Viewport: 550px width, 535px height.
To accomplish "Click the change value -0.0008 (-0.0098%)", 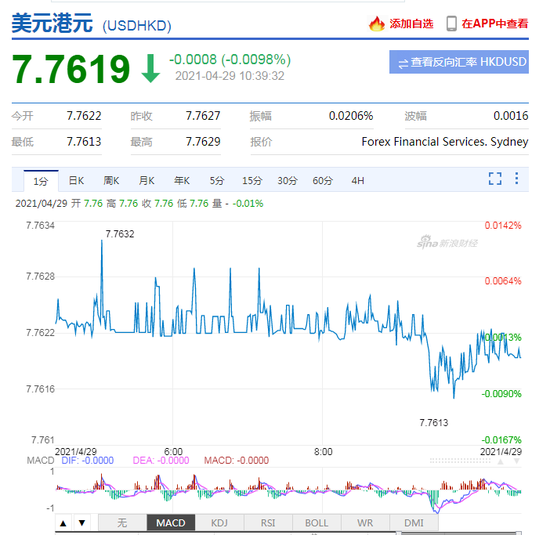I will click(230, 60).
